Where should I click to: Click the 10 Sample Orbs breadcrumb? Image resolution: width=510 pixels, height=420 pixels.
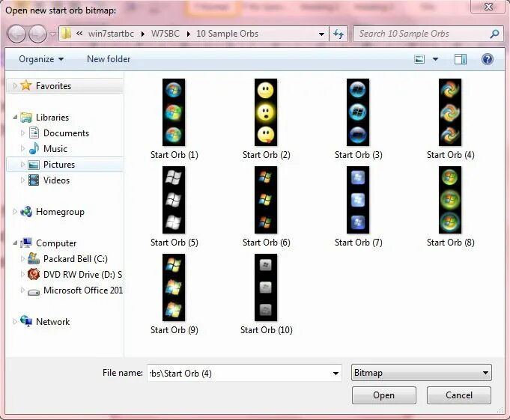pyautogui.click(x=227, y=34)
